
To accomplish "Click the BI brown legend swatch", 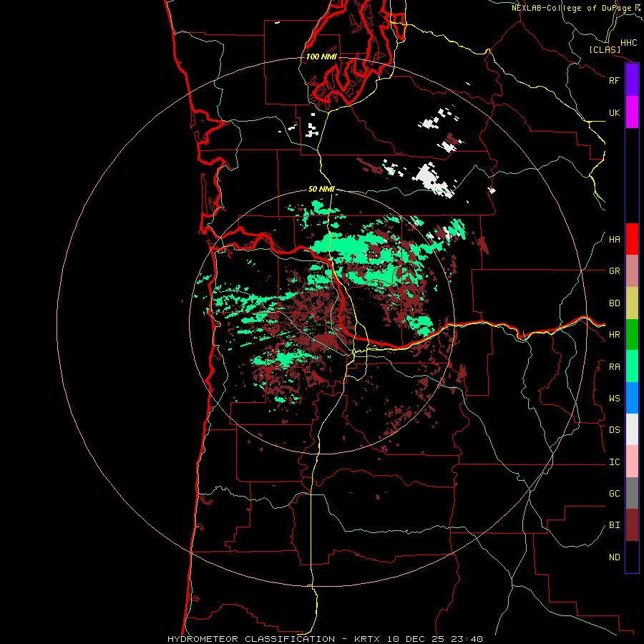I will (632, 525).
